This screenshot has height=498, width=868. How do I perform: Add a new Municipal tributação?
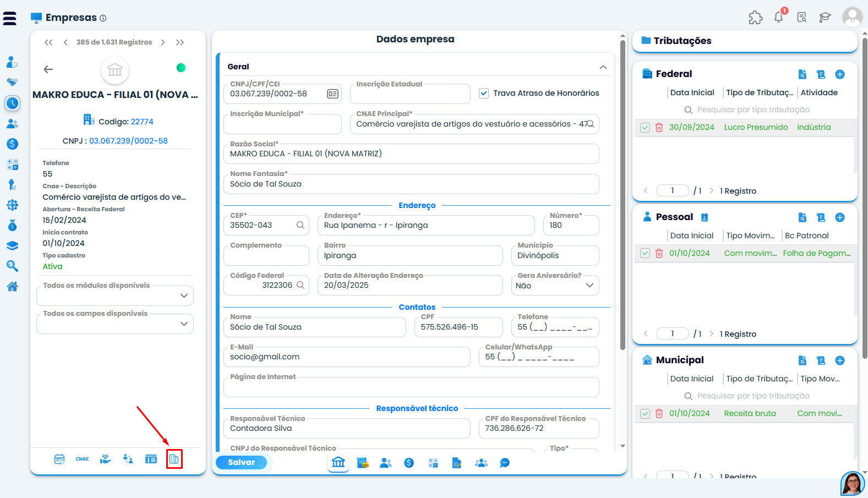coord(840,360)
